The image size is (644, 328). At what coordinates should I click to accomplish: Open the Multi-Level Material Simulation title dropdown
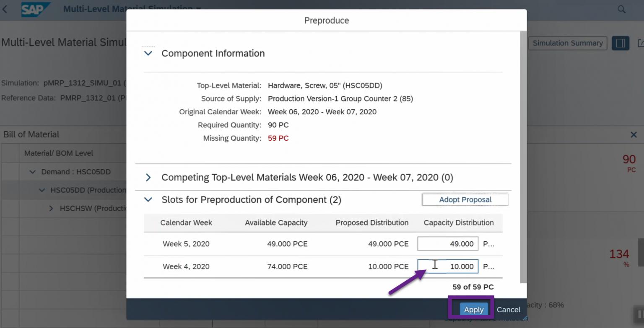pyautogui.click(x=198, y=9)
